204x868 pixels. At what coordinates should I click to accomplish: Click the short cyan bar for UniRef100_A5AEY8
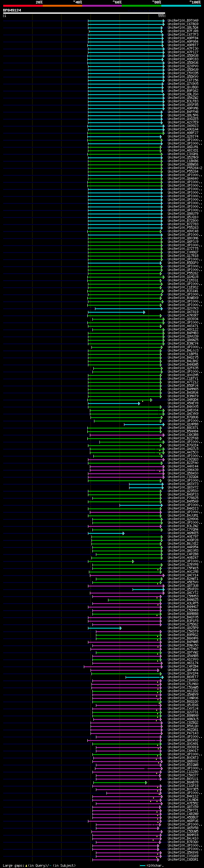coord(114,403)
